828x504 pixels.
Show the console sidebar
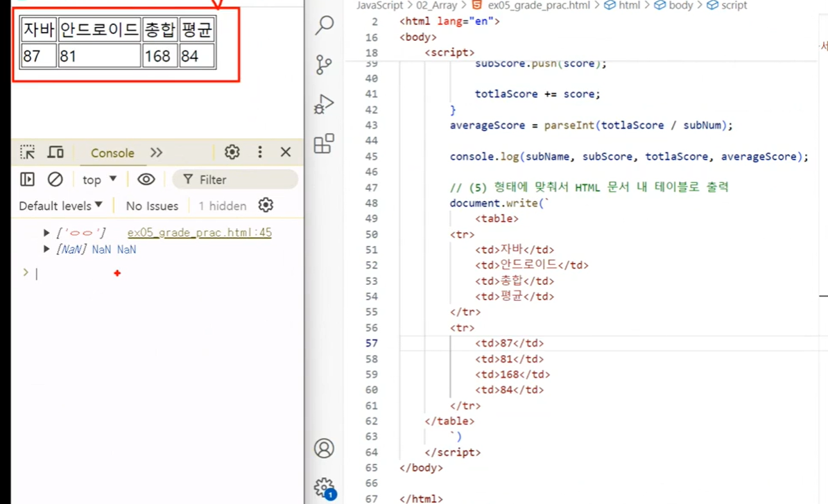tap(27, 180)
